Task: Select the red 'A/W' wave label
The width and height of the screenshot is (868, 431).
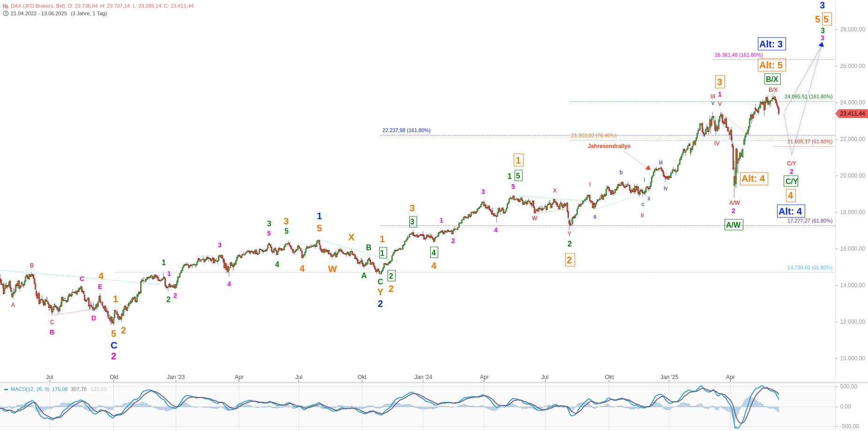Action: click(x=734, y=203)
